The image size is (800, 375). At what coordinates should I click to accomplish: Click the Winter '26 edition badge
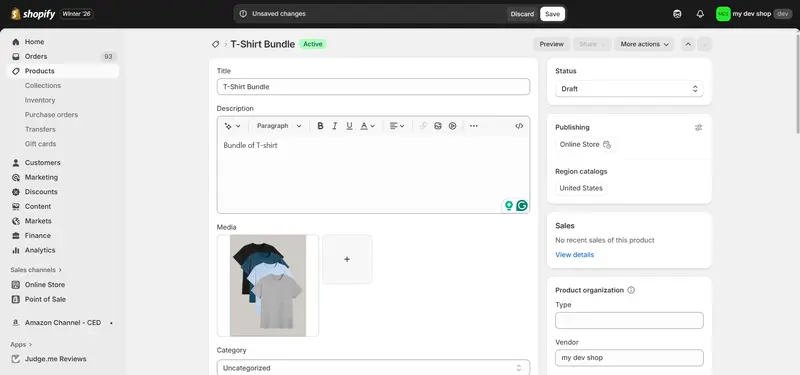click(77, 14)
